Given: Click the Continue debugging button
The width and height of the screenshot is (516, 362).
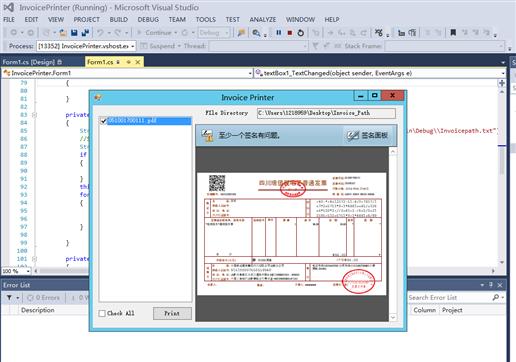Looking at the screenshot, I should pos(158,33).
